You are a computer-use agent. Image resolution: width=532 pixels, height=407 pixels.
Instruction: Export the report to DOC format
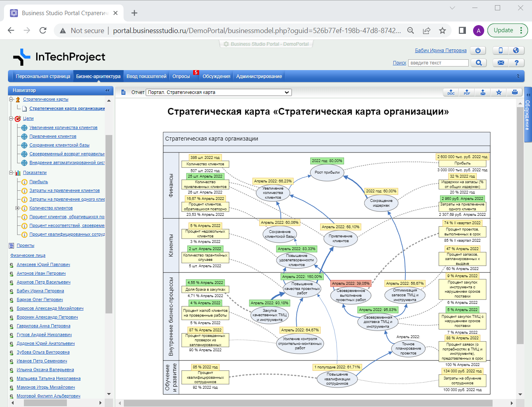(451, 92)
